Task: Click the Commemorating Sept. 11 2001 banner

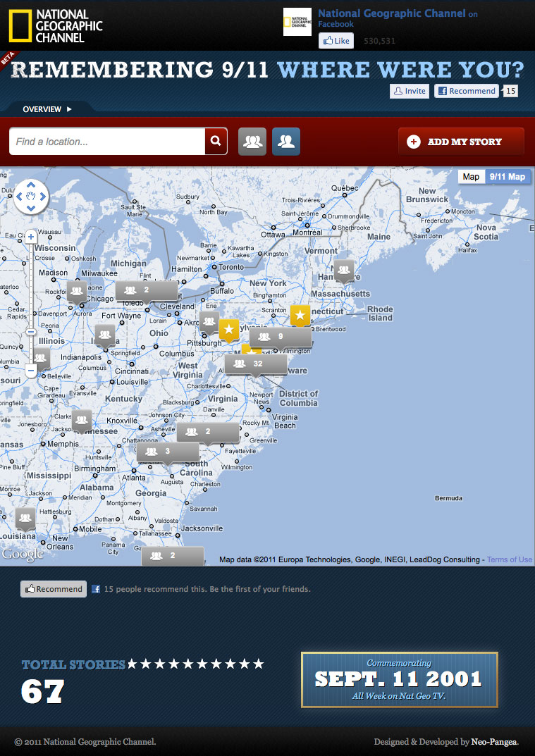Action: 400,680
